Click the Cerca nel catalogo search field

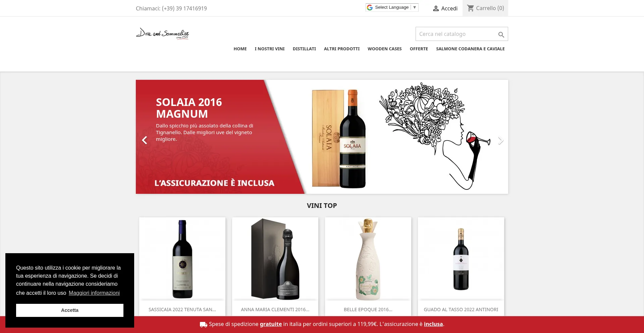(x=457, y=34)
